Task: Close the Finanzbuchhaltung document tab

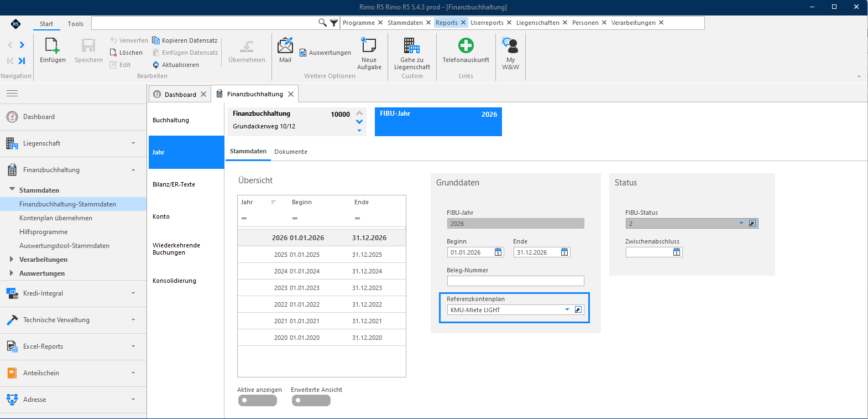Action: coord(291,94)
